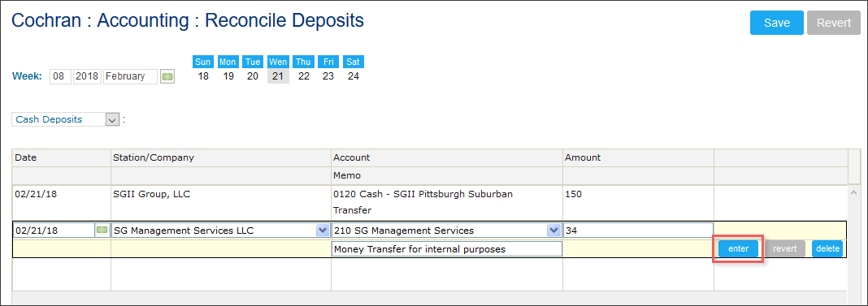Expand the Cash Deposits dropdown
Screen dimensions: 868x306
coord(112,119)
